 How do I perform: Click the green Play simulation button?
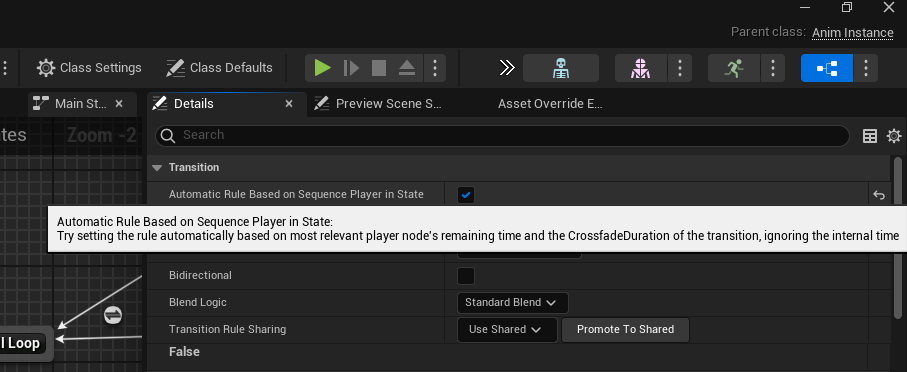(322, 68)
